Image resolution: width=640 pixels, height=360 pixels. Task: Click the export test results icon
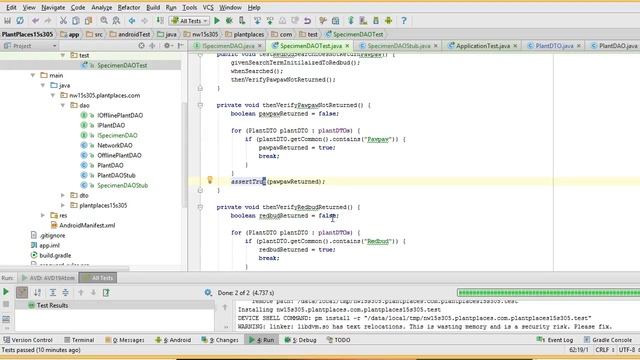106,292
